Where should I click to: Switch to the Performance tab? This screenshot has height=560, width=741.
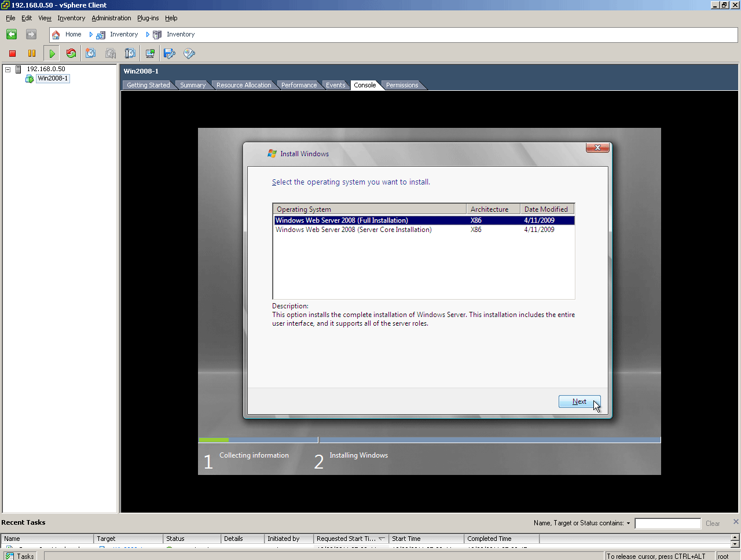(x=299, y=85)
